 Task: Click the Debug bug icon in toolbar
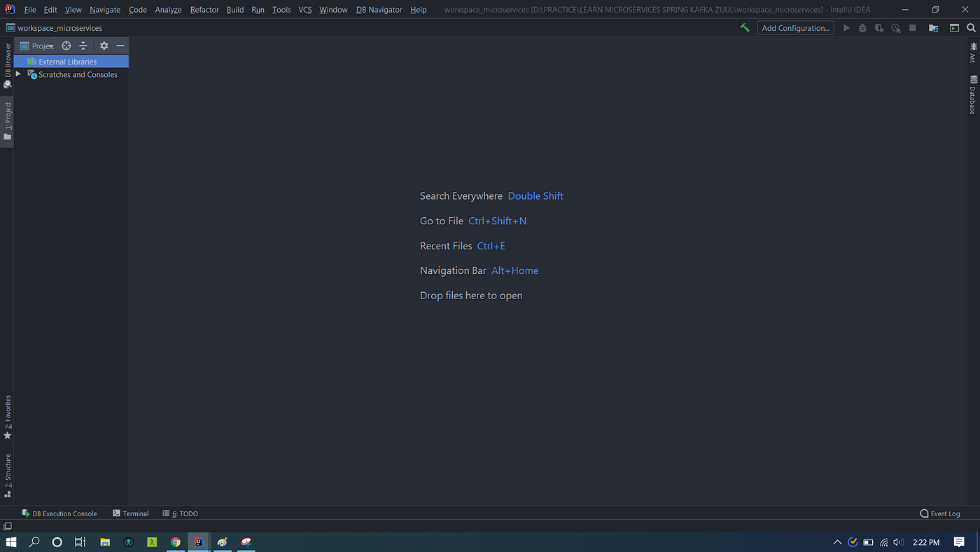862,28
